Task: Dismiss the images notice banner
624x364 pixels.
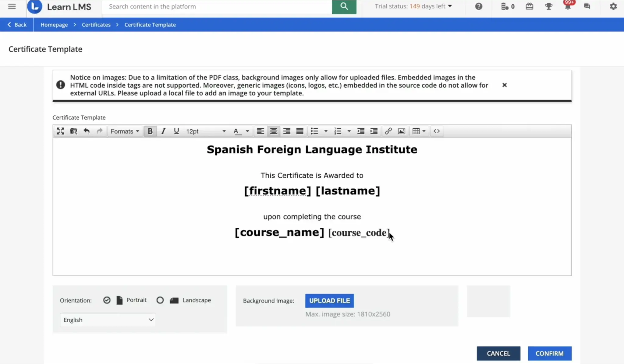Action: tap(504, 85)
